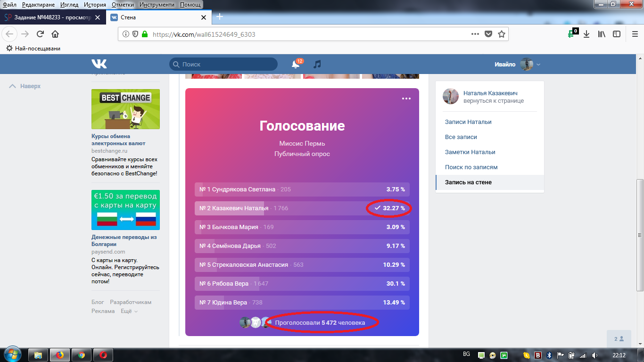644x362 pixels.
Task: Open the BestChange ad image
Action: pyautogui.click(x=125, y=109)
